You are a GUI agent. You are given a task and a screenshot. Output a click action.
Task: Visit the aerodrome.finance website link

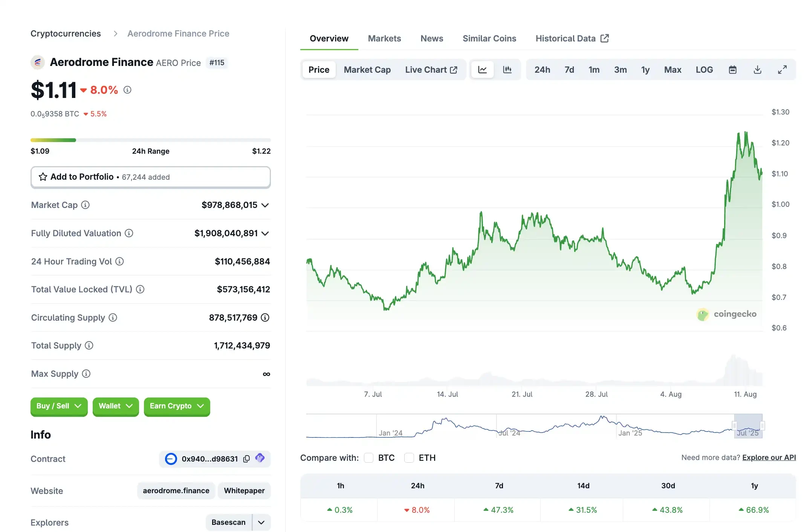176,491
